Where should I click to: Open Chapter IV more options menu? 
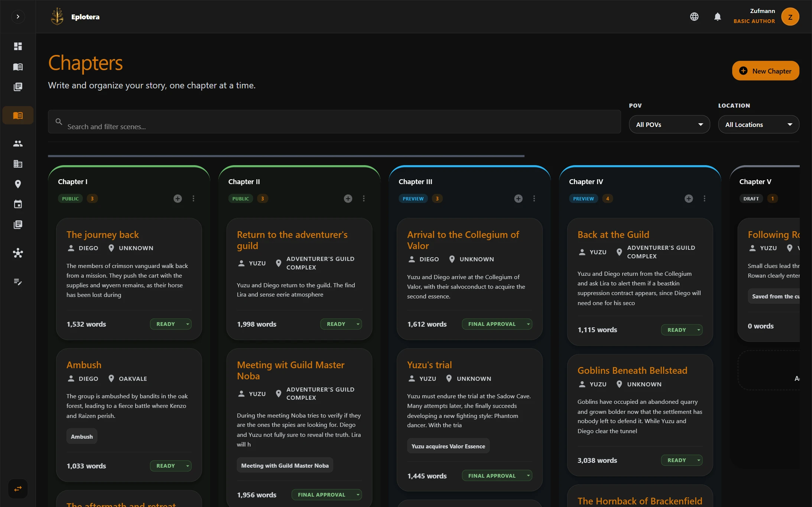(704, 199)
